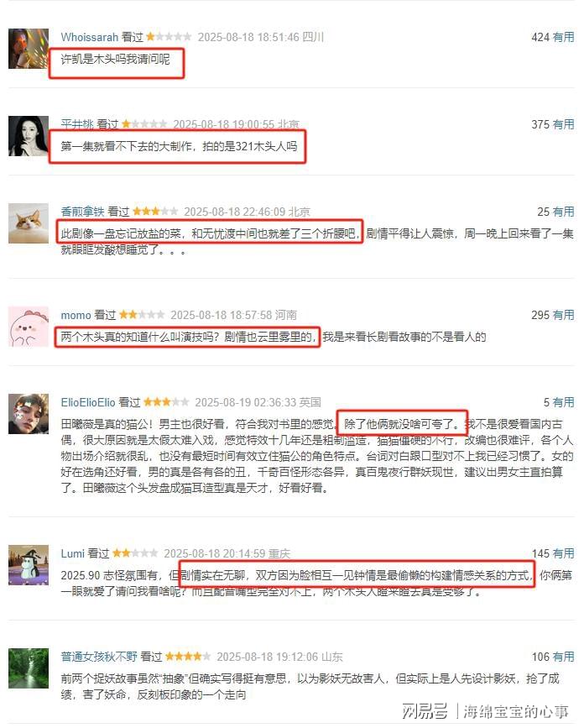Click the 平井桃 username link
This screenshot has height=728, width=584.
(77, 124)
